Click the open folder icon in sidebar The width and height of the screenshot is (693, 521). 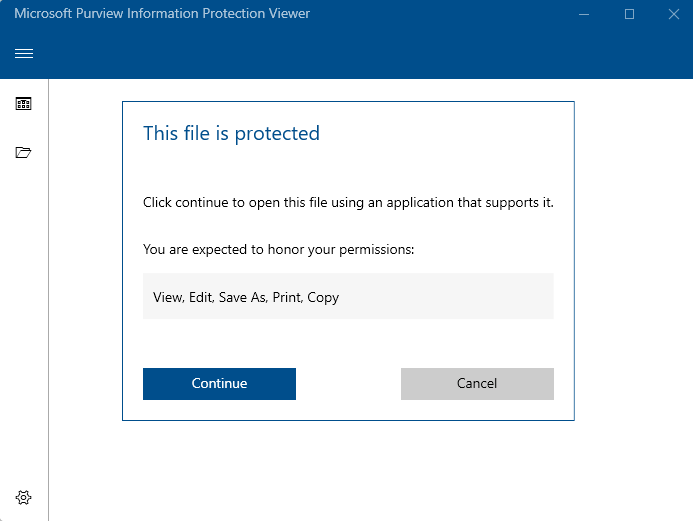tap(23, 152)
